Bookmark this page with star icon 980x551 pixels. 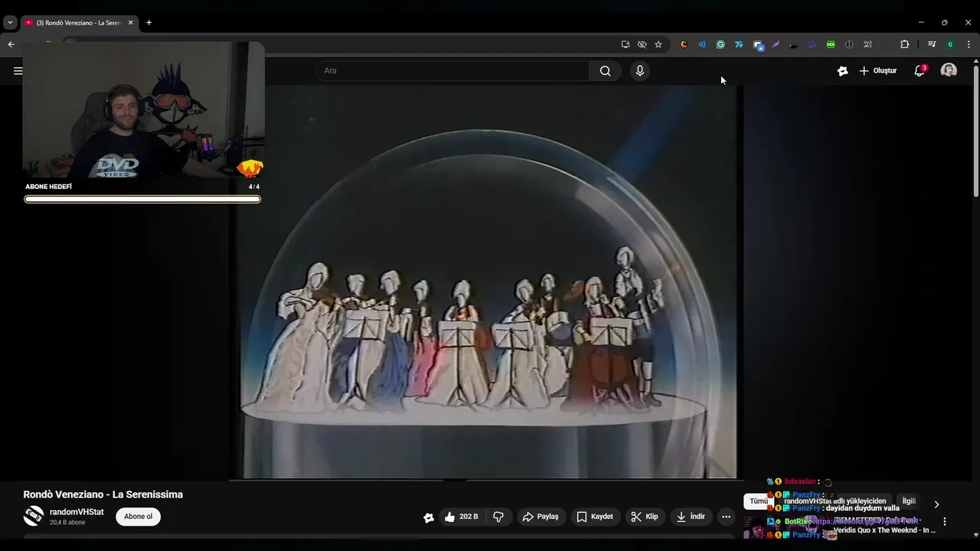(x=658, y=44)
